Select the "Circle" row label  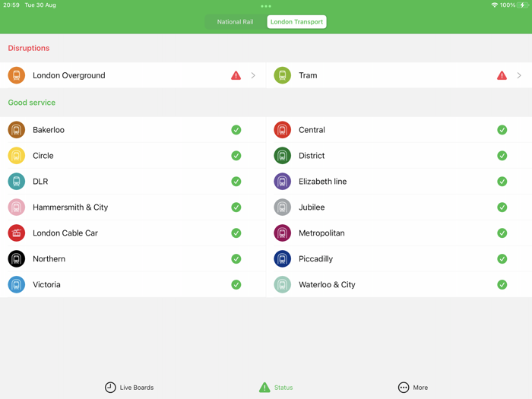pyautogui.click(x=43, y=156)
